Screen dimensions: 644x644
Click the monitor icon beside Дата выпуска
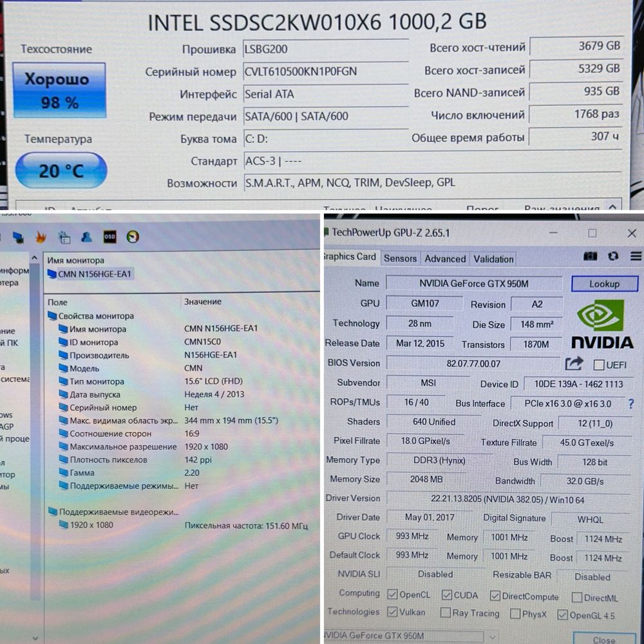pyautogui.click(x=63, y=394)
